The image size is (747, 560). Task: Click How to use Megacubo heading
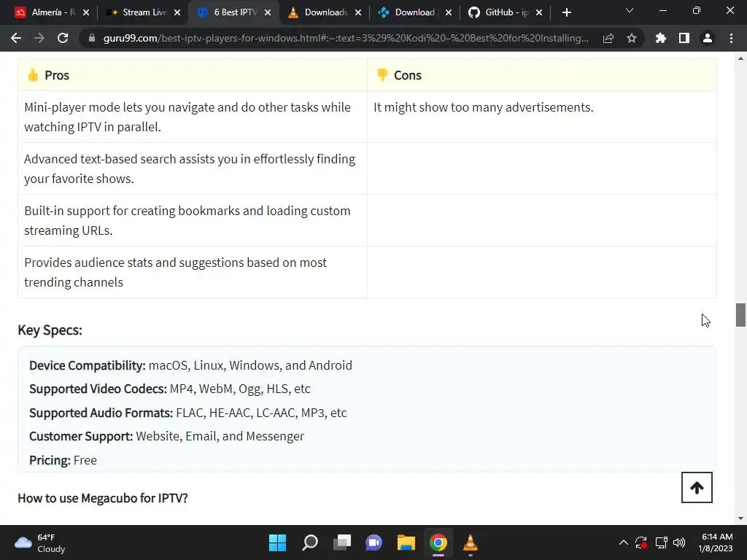[103, 498]
